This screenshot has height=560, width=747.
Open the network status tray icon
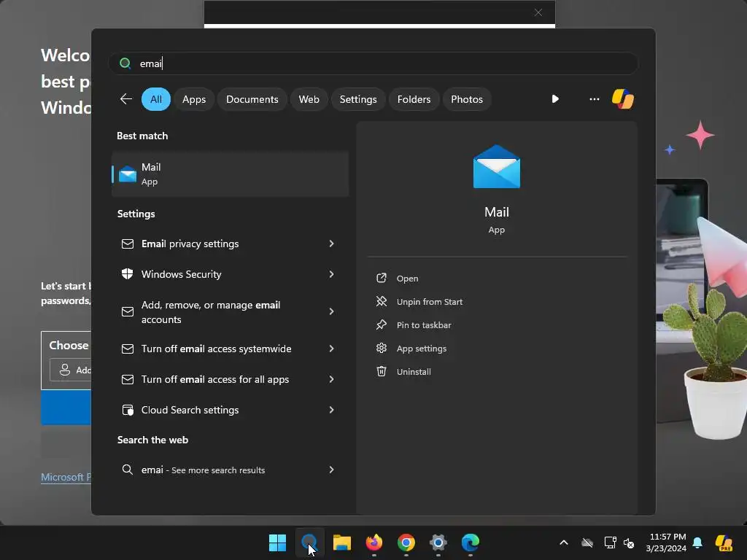pos(610,542)
